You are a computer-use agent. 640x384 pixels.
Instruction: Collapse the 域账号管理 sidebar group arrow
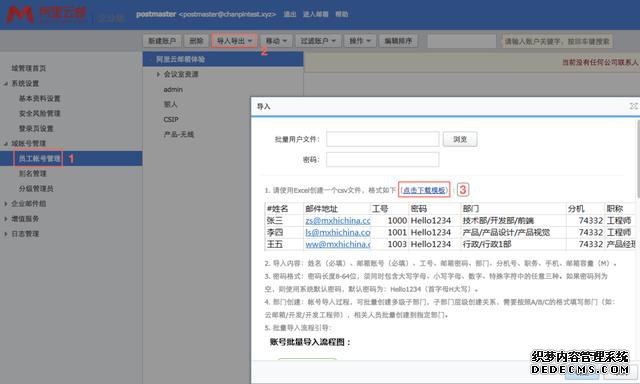click(x=6, y=144)
